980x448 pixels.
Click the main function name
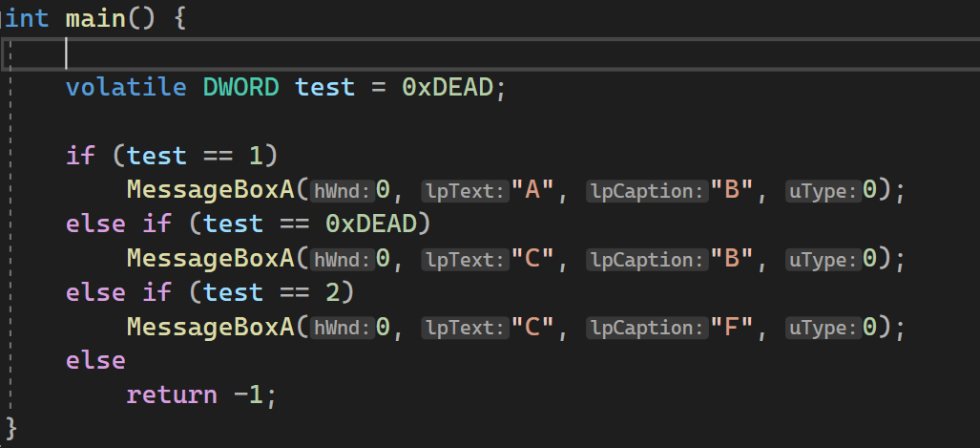point(95,17)
